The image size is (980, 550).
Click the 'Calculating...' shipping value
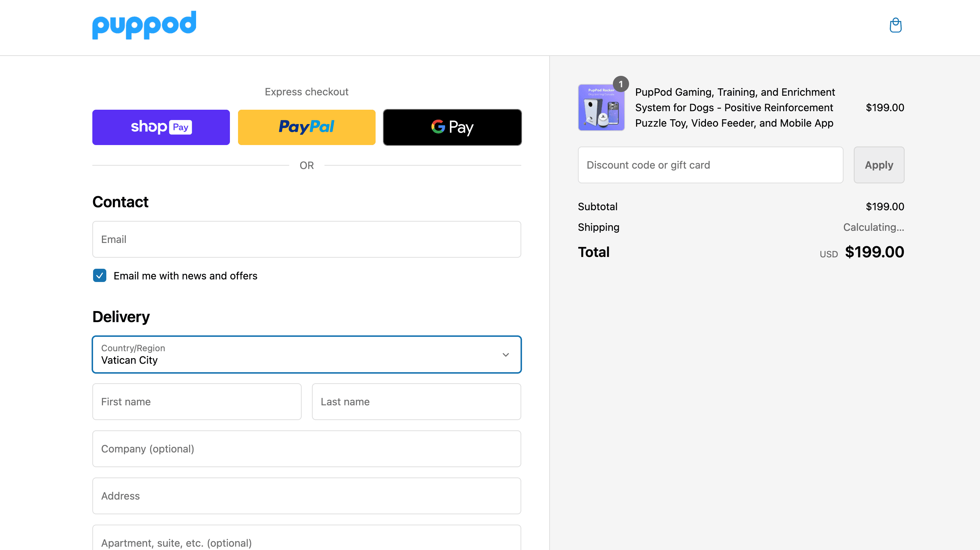[x=873, y=227]
